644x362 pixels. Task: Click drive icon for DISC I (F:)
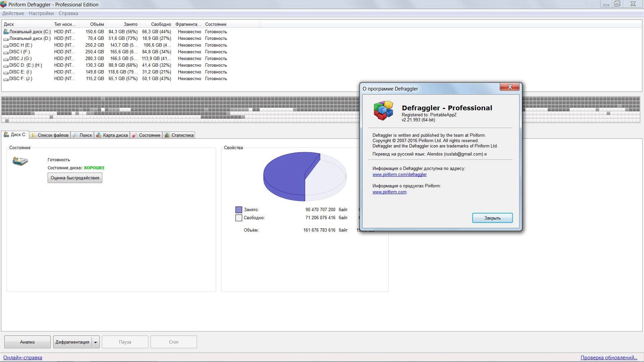pos(6,52)
